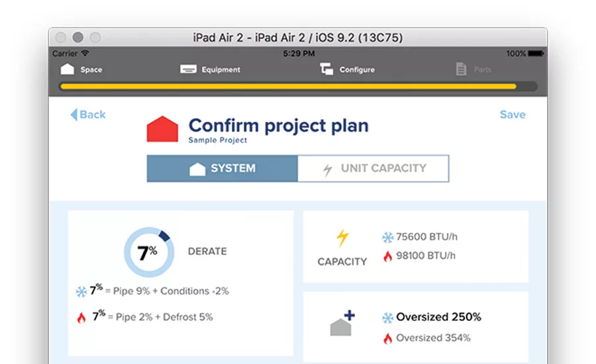The height and width of the screenshot is (364, 596).
Task: Click the flame icon beside 98100 BTU/h
Action: click(387, 257)
